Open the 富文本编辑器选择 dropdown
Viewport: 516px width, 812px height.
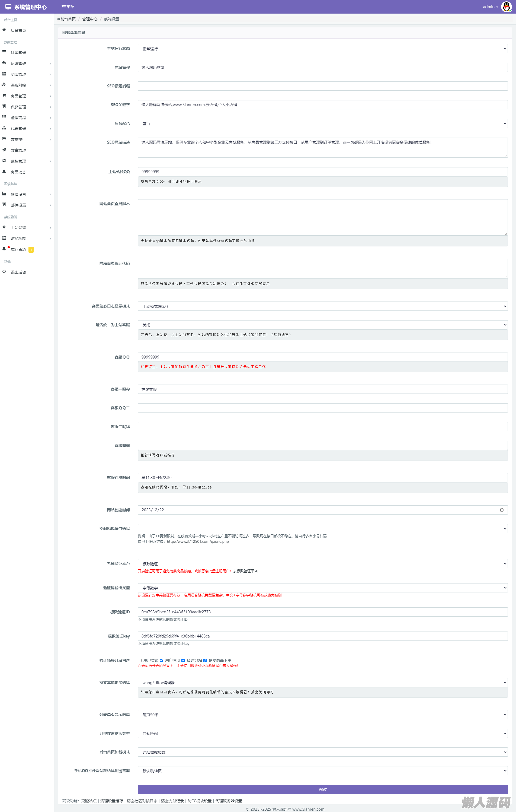(323, 683)
